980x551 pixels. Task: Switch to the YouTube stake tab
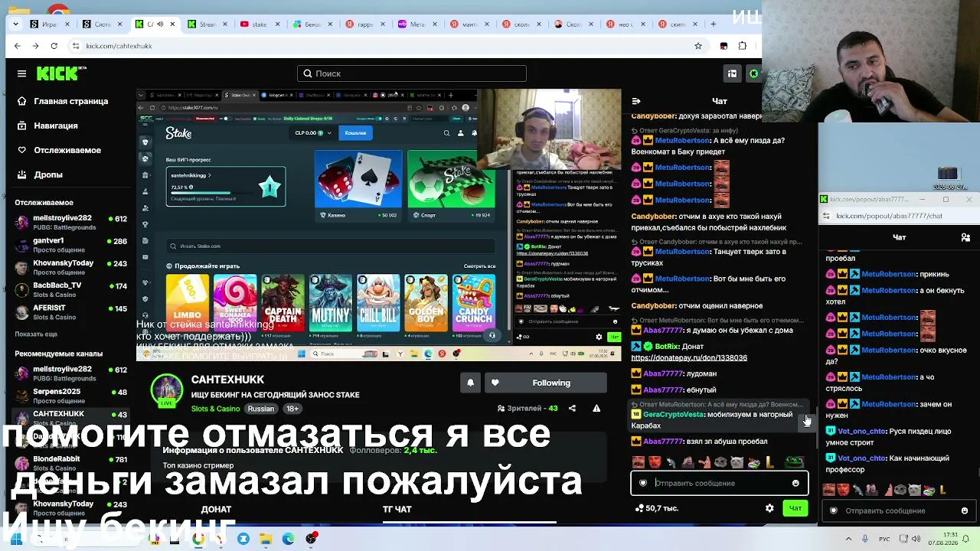coord(260,24)
